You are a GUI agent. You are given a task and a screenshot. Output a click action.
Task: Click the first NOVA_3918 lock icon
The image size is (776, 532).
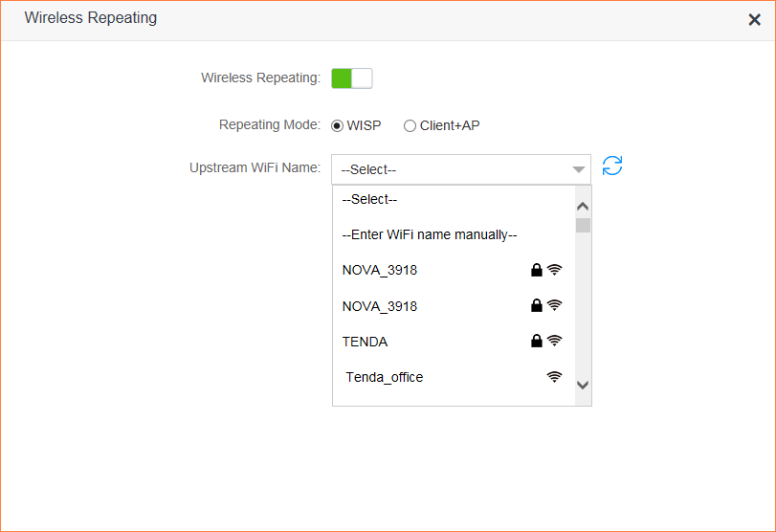click(x=537, y=271)
